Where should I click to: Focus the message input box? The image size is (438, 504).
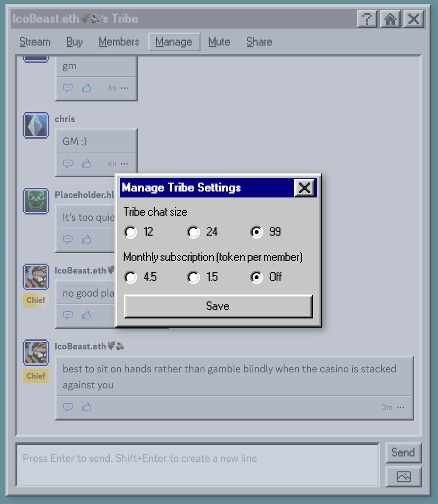coord(197,465)
